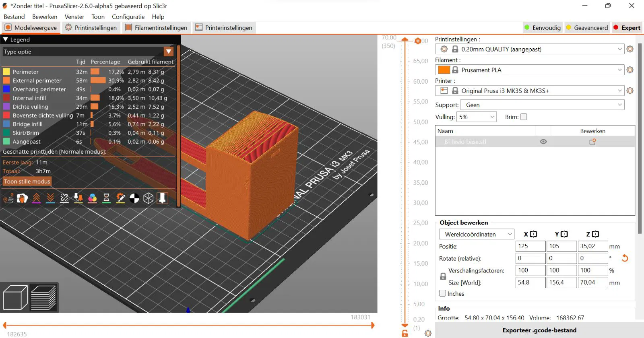Reset rotation with the orange arrow icon

pyautogui.click(x=625, y=258)
